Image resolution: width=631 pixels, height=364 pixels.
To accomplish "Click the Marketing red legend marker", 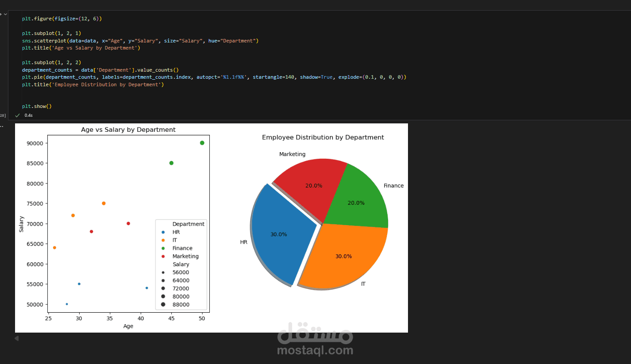I will click(163, 256).
